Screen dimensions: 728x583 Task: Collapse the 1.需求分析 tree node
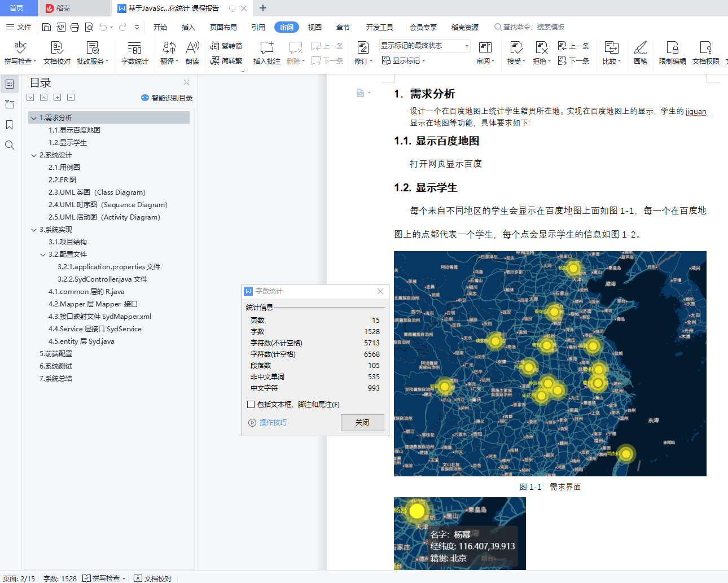tap(34, 118)
